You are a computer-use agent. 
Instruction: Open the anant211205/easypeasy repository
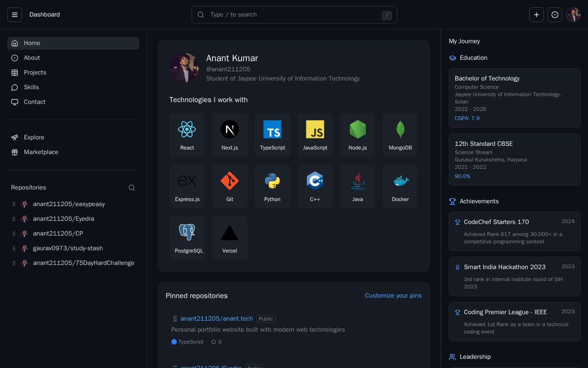coord(69,204)
